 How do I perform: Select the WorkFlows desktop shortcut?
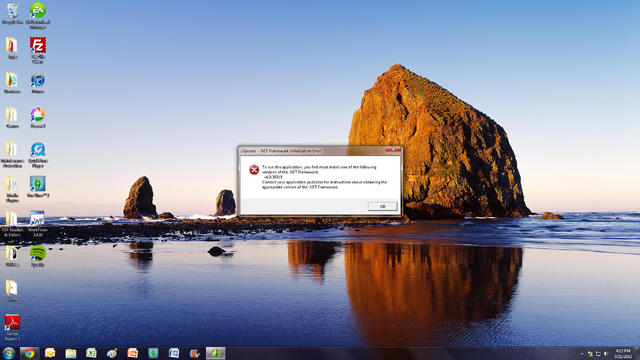[38, 223]
